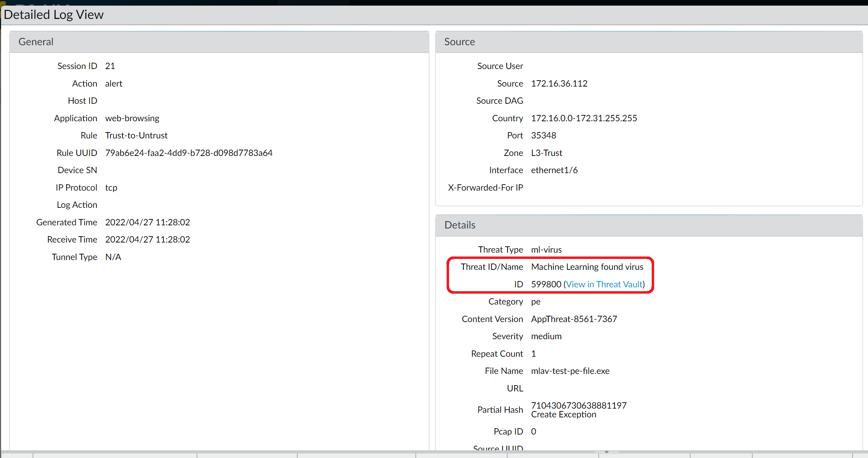
Task: Click the ml-virus threat type value
Action: point(546,249)
